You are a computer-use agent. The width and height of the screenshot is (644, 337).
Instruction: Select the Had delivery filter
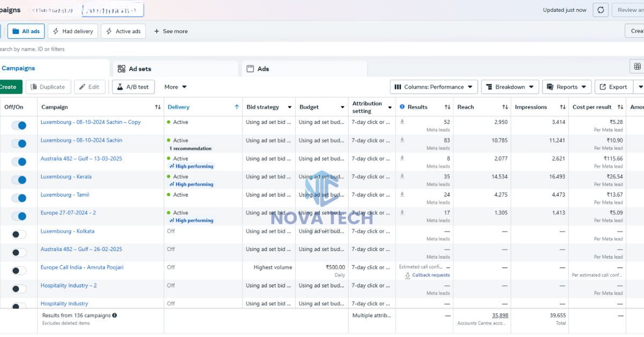coord(73,31)
